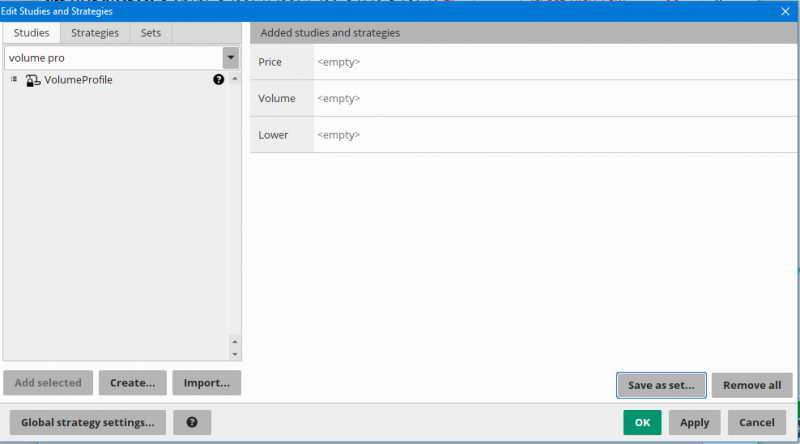Open help via the bottom question mark button

192,422
